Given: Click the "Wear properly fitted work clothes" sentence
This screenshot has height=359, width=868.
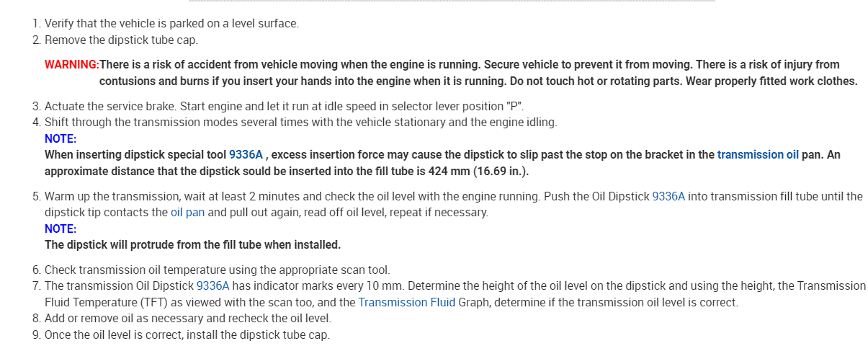Looking at the screenshot, I should (x=771, y=81).
